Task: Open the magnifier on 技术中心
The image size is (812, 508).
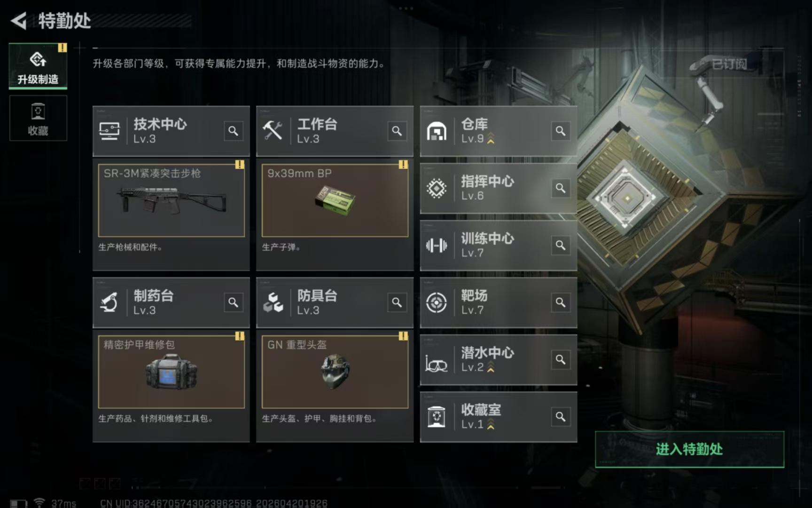Action: pyautogui.click(x=233, y=131)
